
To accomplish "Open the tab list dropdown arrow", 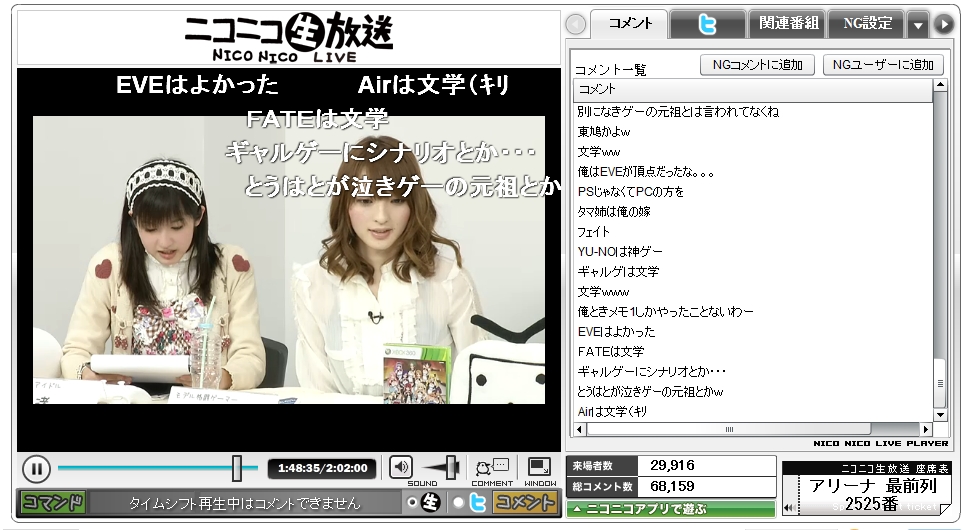I will point(918,24).
